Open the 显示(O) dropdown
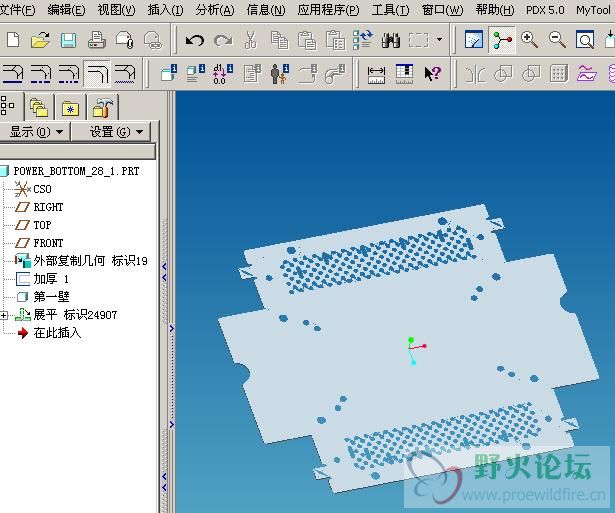The height and width of the screenshot is (513, 615). [x=35, y=132]
